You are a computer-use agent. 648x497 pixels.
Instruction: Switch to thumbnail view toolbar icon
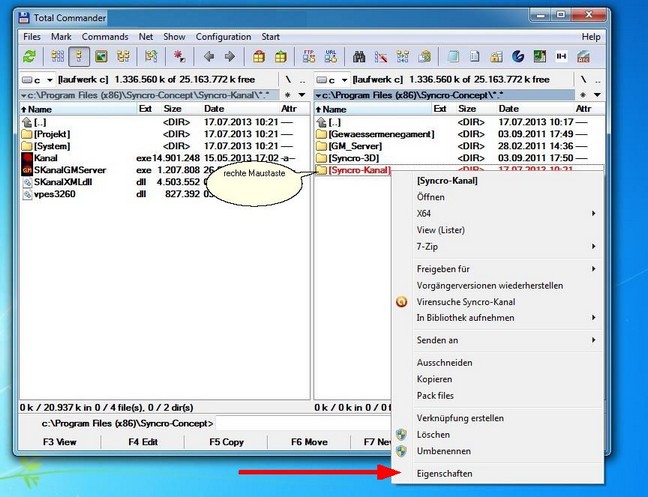pyautogui.click(x=101, y=56)
